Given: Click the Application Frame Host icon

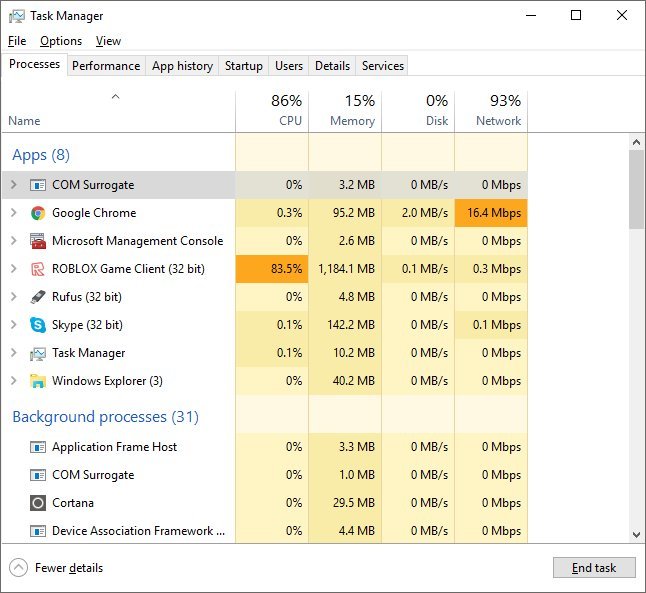Looking at the screenshot, I should pos(38,447).
